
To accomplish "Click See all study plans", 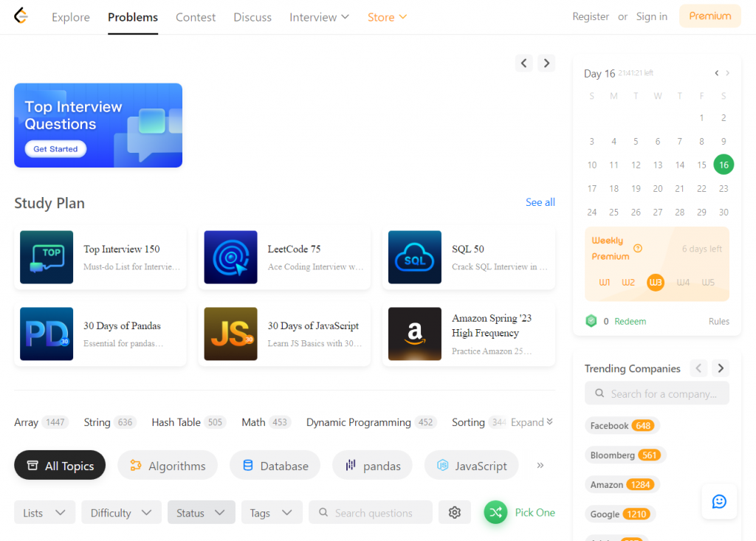I will click(x=540, y=202).
